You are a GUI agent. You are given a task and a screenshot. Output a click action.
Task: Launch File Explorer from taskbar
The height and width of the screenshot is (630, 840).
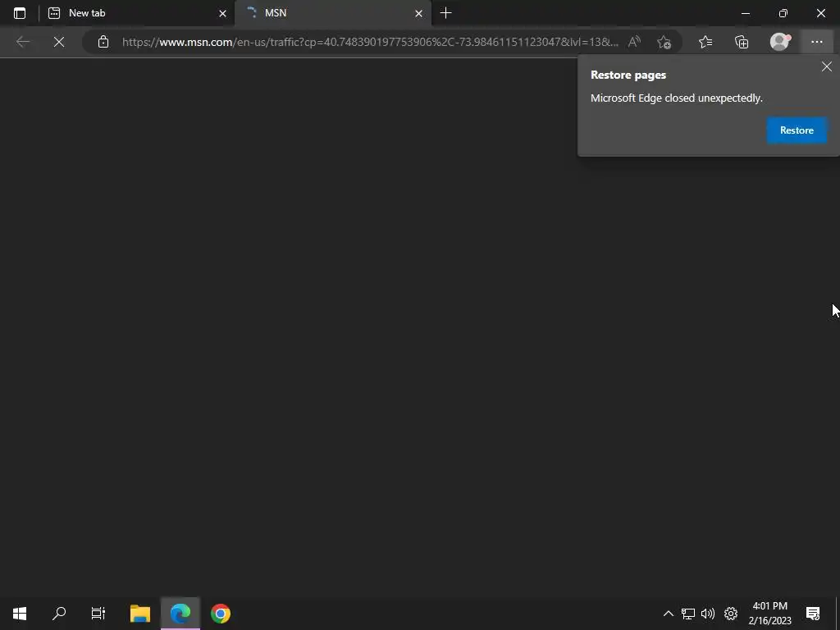coord(140,614)
